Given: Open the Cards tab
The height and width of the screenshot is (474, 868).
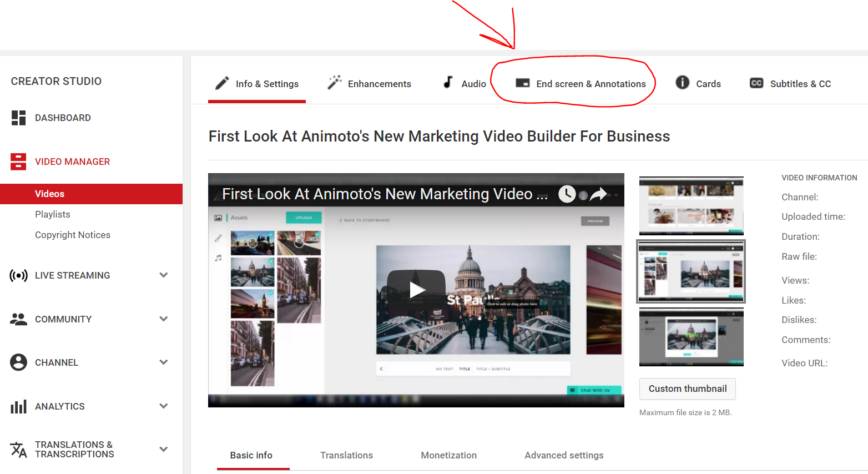Looking at the screenshot, I should (x=698, y=84).
